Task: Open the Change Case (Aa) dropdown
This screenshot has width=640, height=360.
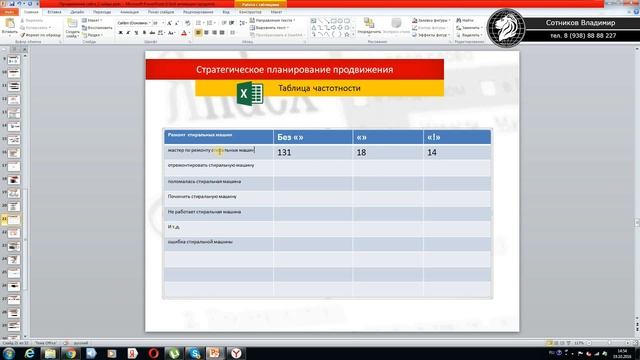Action: click(171, 33)
